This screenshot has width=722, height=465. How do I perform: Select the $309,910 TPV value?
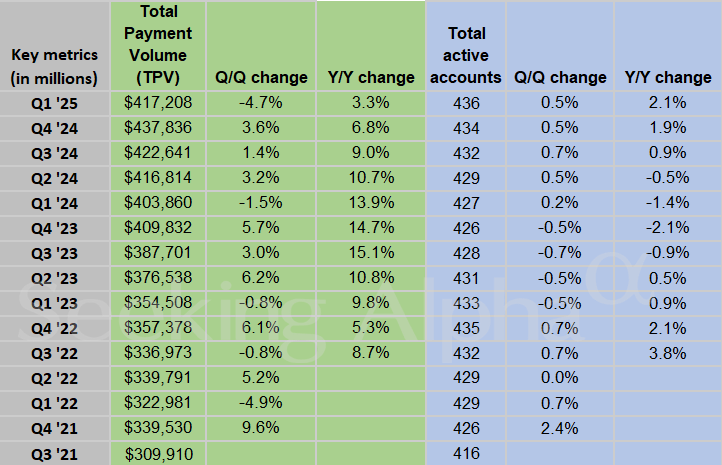pyautogui.click(x=158, y=454)
